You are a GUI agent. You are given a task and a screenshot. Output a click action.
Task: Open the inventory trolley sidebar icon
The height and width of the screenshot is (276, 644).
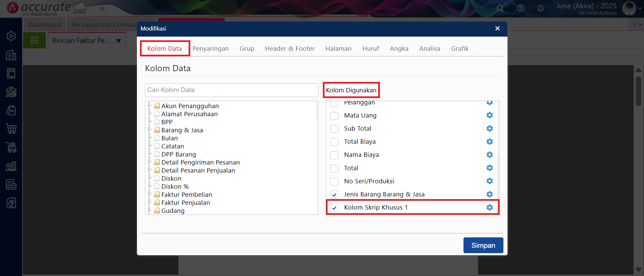click(x=11, y=147)
